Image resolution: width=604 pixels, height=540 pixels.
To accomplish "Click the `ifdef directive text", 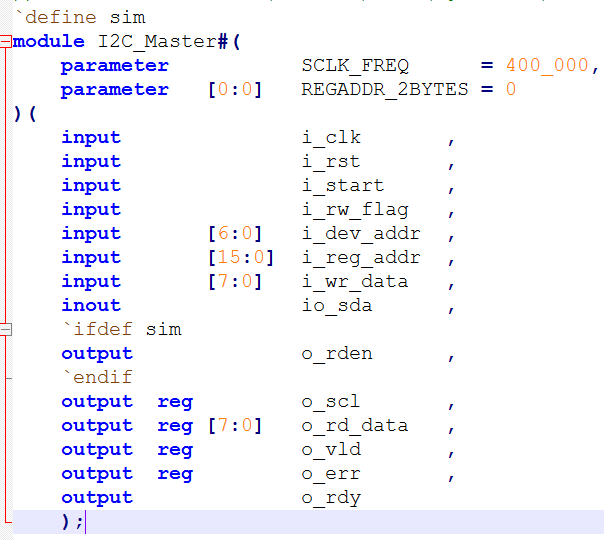I will [97, 329].
